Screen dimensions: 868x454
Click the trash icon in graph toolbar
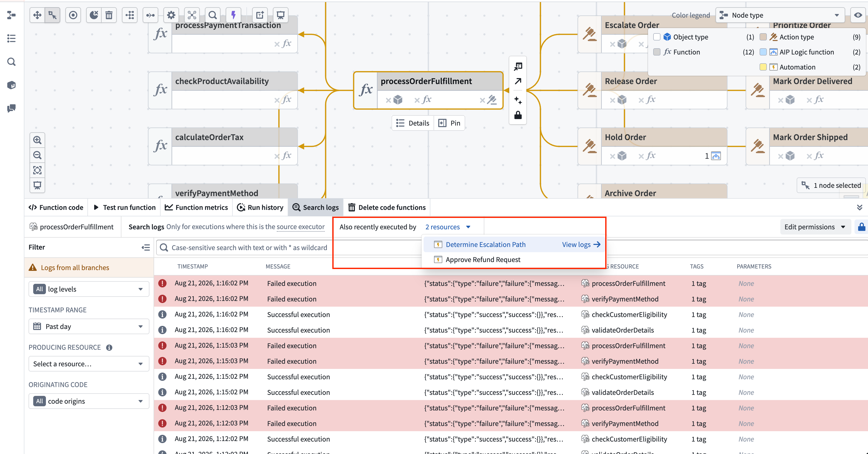[109, 15]
